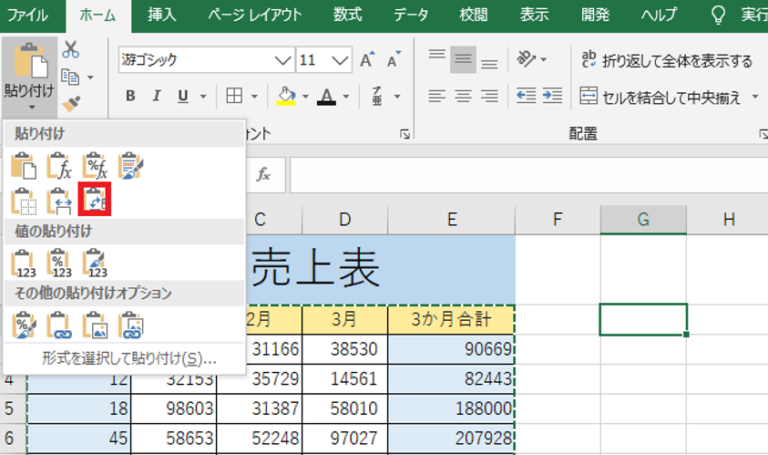
Task: Expand the 貼り付け paste button dropdown arrow
Action: (32, 107)
